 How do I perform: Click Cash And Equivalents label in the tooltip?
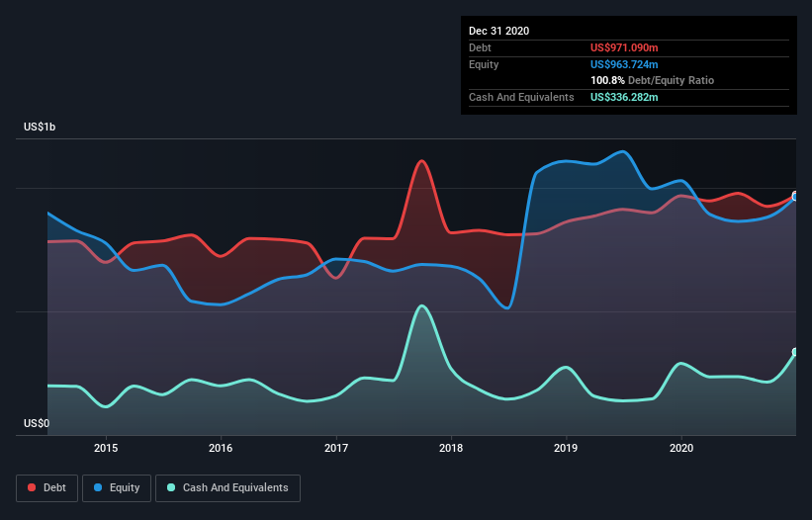click(x=521, y=97)
